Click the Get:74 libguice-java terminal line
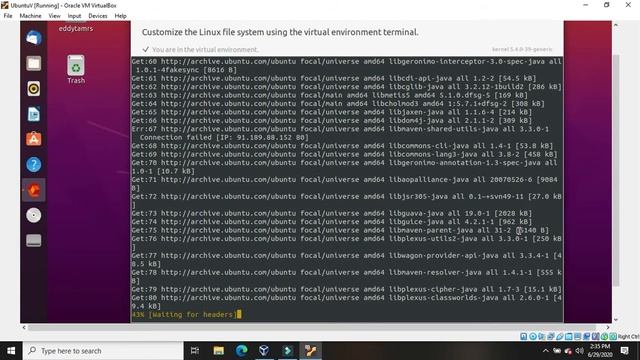This screenshot has width=640, height=360. [332, 222]
